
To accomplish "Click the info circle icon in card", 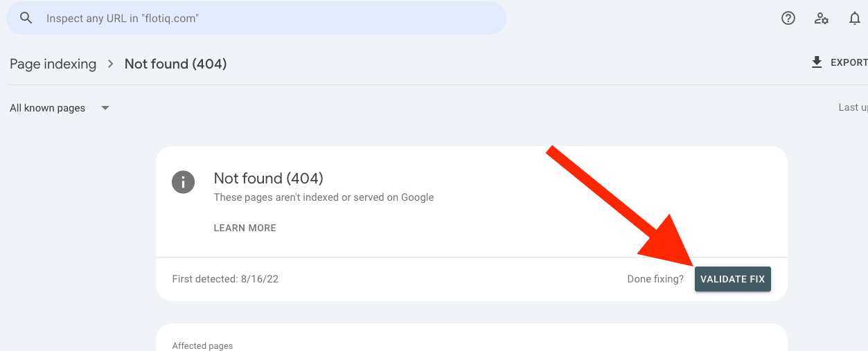I will point(184,182).
